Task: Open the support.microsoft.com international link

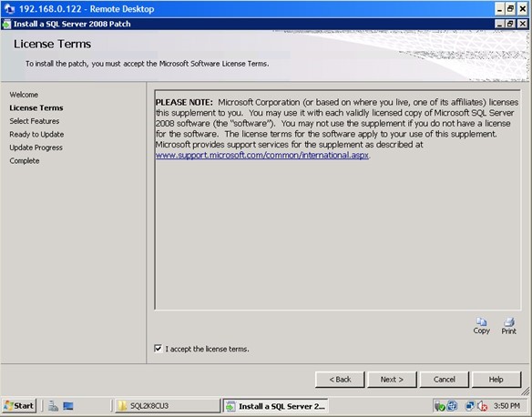Action: pos(262,156)
